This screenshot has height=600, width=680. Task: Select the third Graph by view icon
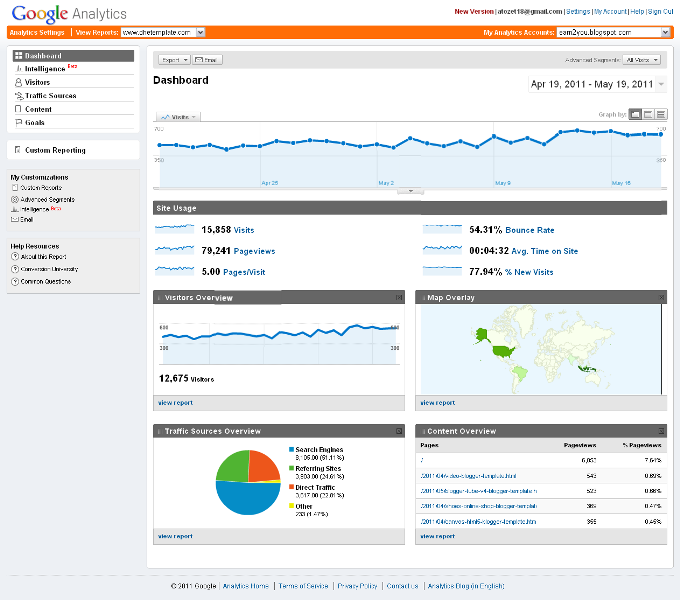click(661, 114)
